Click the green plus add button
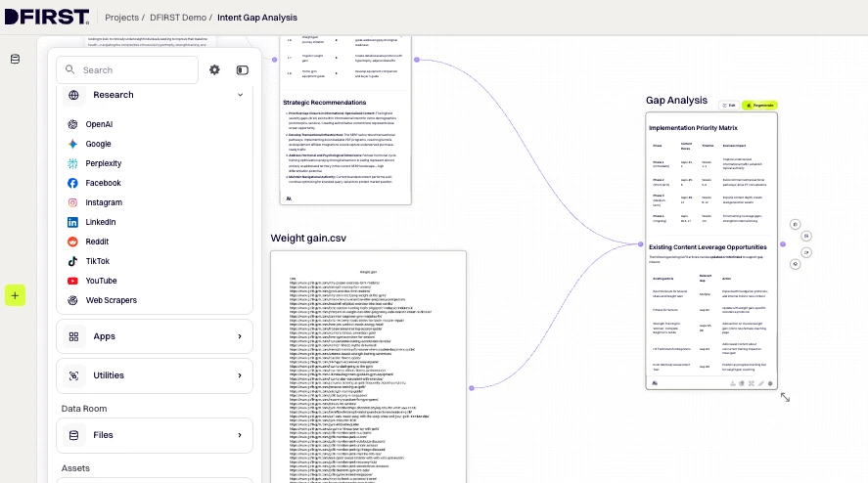868x483 pixels. coord(15,295)
